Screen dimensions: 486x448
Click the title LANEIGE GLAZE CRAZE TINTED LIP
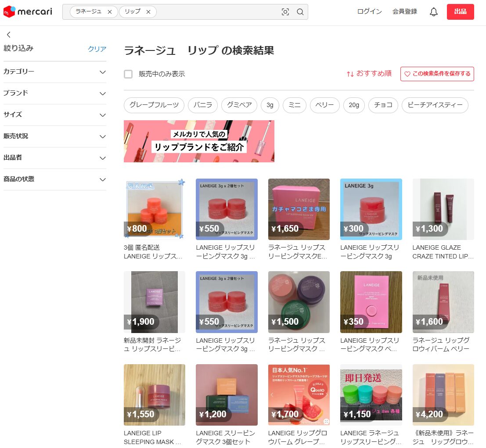(x=443, y=252)
